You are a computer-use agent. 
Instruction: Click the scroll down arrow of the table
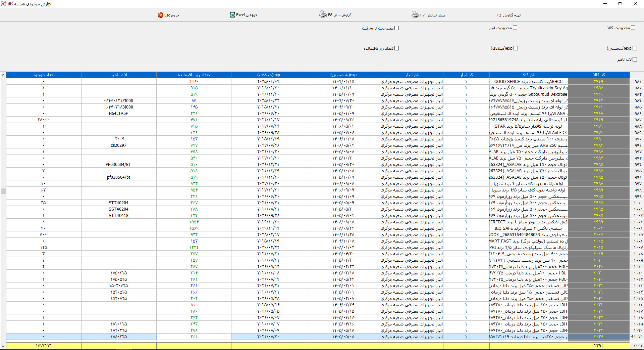tap(3, 346)
